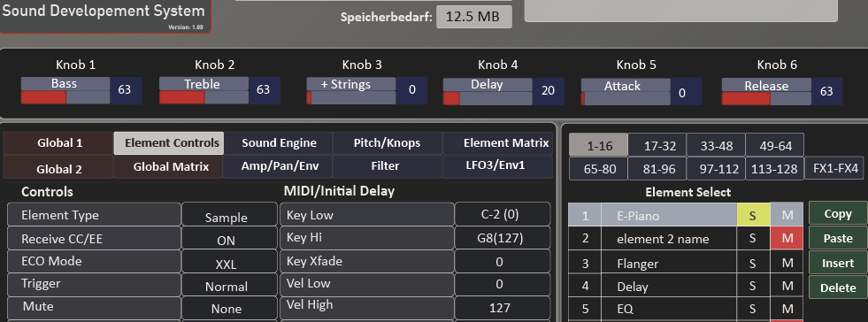Open the Global Matrix tab
The height and width of the screenshot is (322, 868).
pyautogui.click(x=171, y=166)
